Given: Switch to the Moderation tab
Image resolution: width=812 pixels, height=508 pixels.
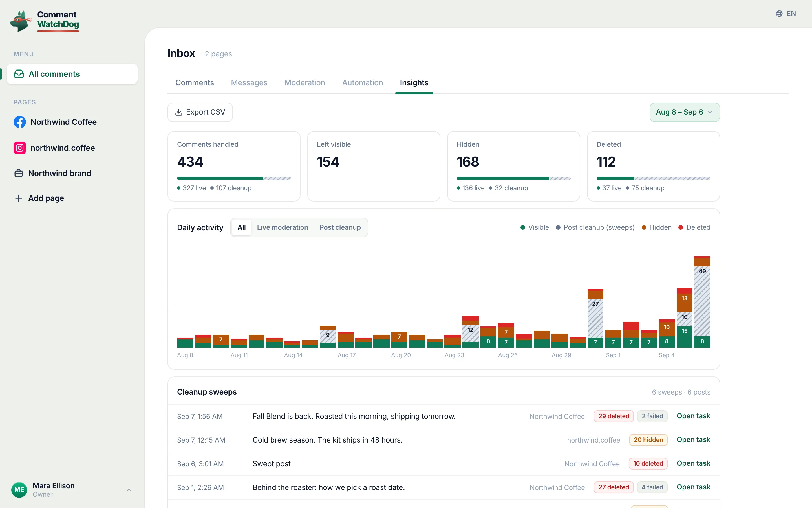Looking at the screenshot, I should [x=305, y=83].
